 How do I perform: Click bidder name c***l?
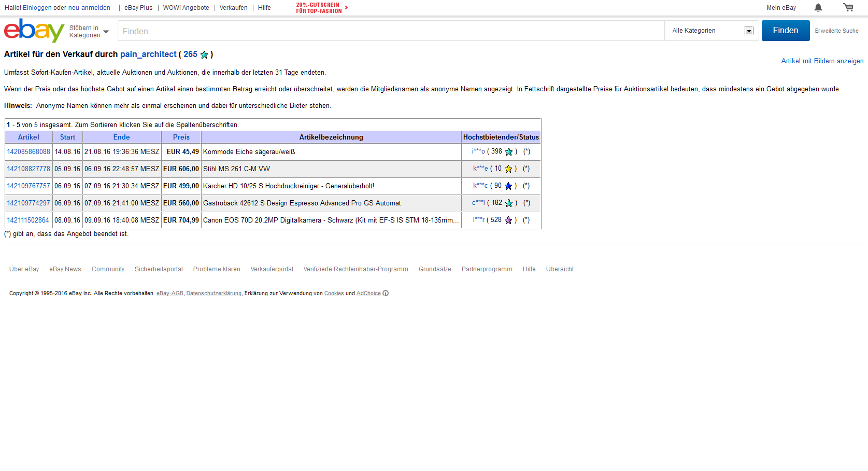pos(478,203)
